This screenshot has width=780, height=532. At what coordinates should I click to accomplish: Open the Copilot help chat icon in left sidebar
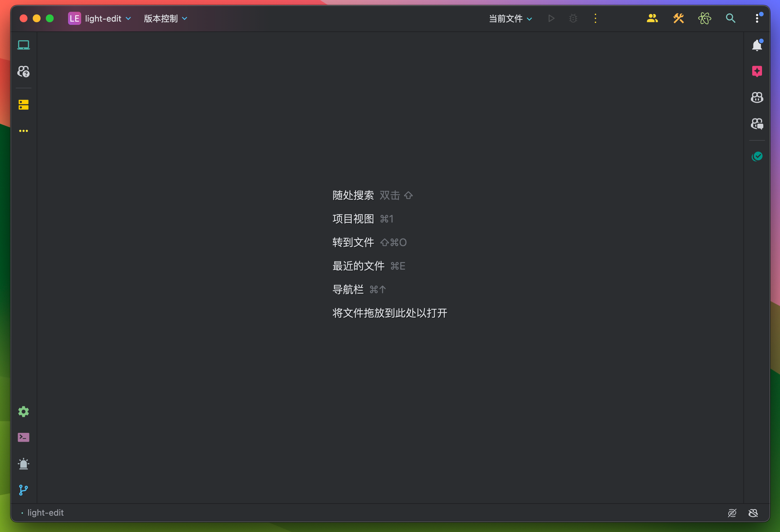[x=24, y=72]
